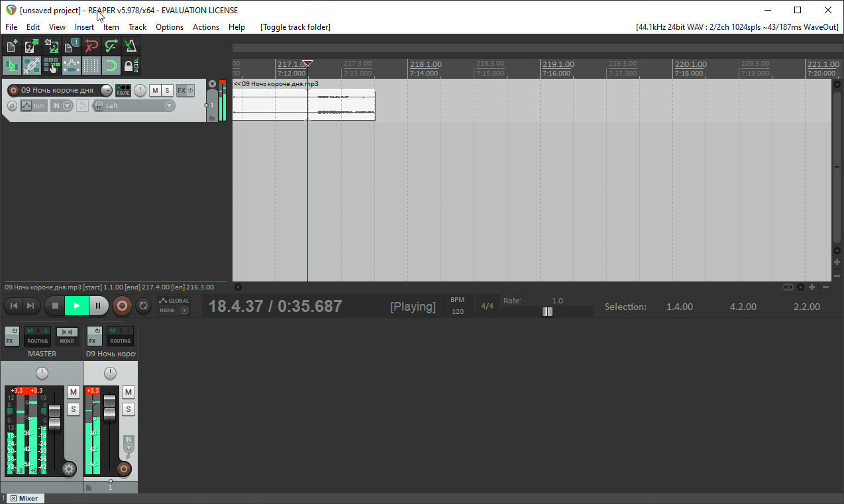
Task: Solo track with S in track panel
Action: pyautogui.click(x=167, y=91)
